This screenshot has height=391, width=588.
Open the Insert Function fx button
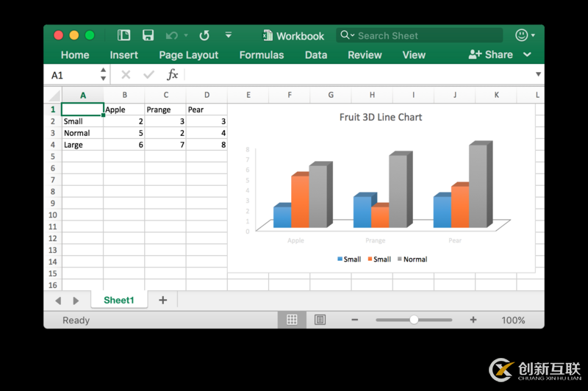[x=172, y=75]
